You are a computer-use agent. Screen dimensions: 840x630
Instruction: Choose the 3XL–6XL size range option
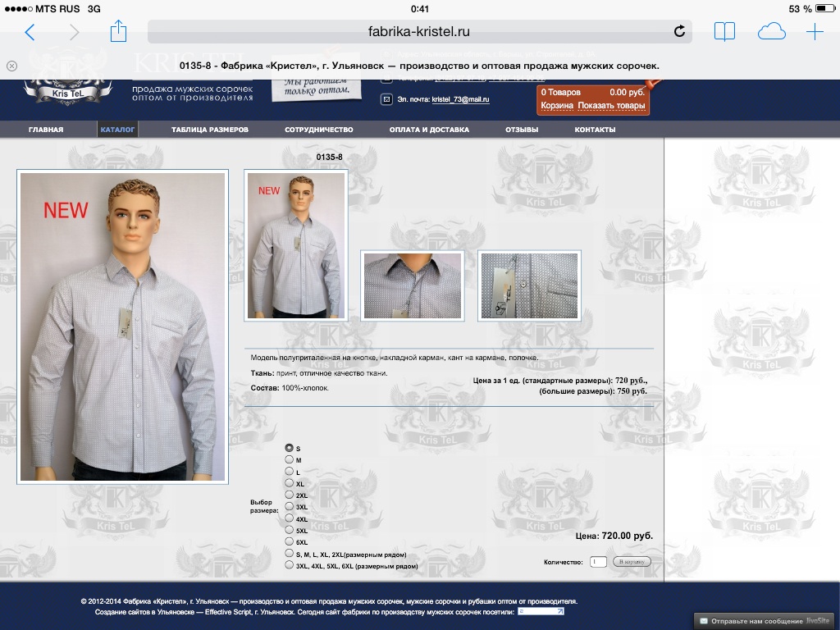tap(290, 564)
